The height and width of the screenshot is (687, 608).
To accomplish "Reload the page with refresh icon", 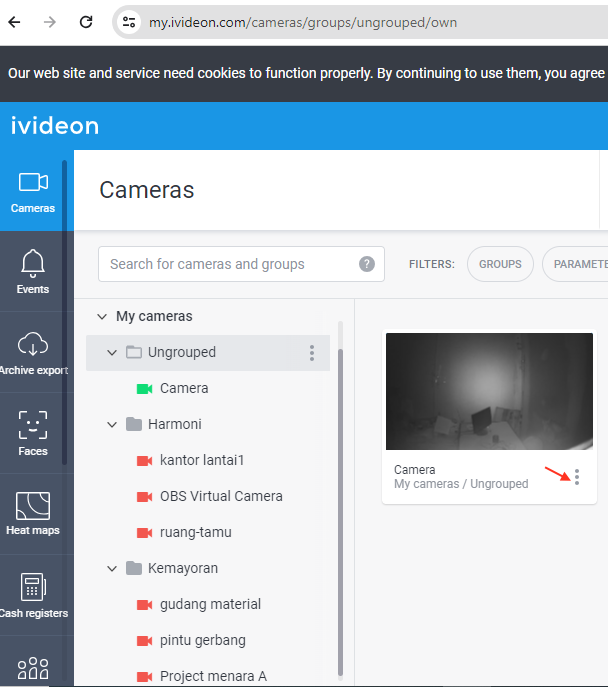I will click(86, 22).
